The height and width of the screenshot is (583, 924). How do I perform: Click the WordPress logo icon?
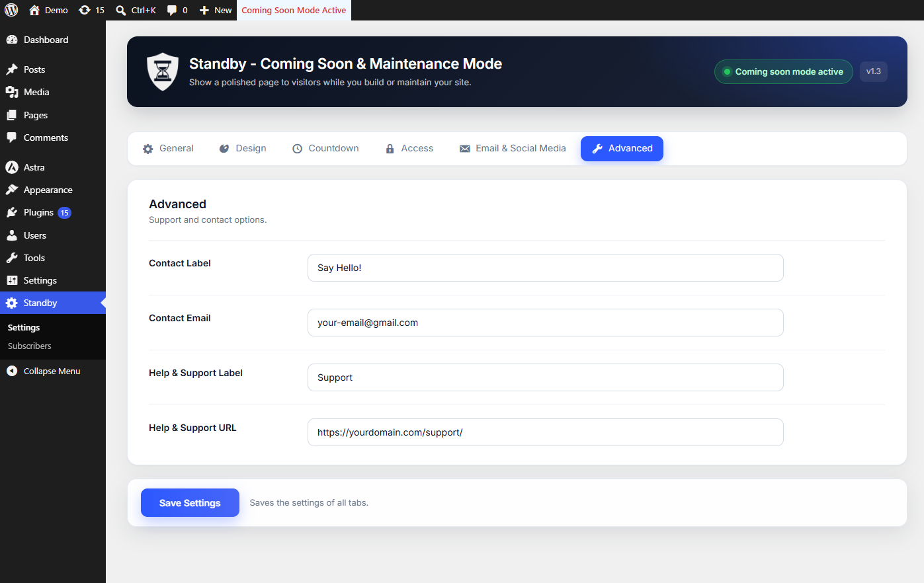point(11,10)
